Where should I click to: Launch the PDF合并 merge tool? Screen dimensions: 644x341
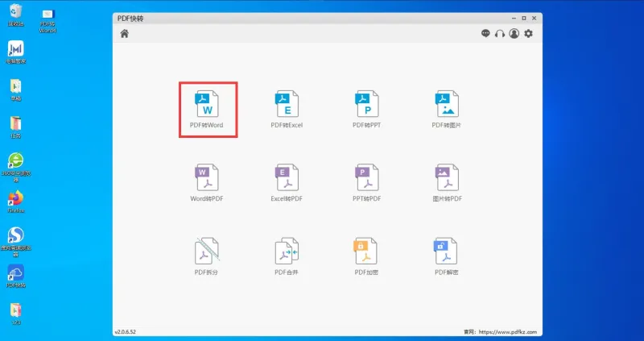(287, 256)
